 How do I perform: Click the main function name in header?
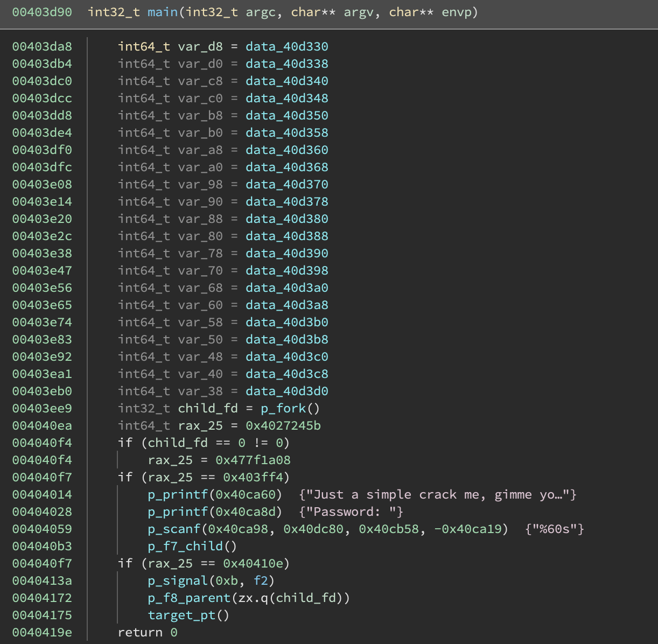coord(163,12)
